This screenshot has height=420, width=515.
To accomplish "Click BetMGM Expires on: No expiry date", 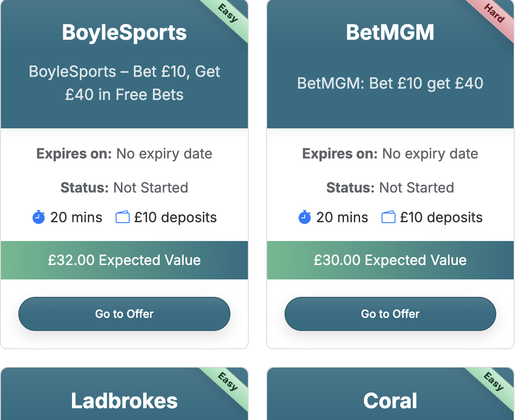I will pyautogui.click(x=390, y=154).
